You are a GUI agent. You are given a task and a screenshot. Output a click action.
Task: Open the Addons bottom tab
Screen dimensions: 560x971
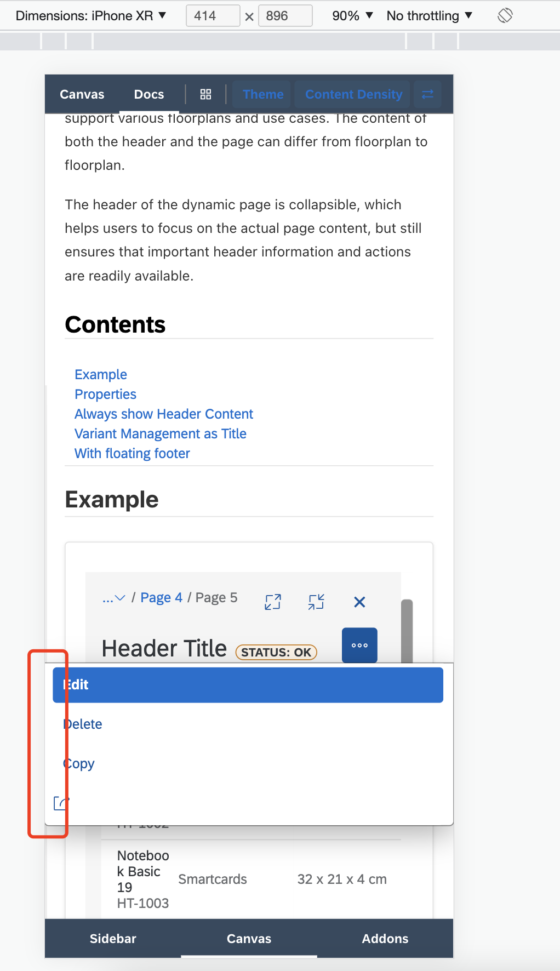[385, 939]
